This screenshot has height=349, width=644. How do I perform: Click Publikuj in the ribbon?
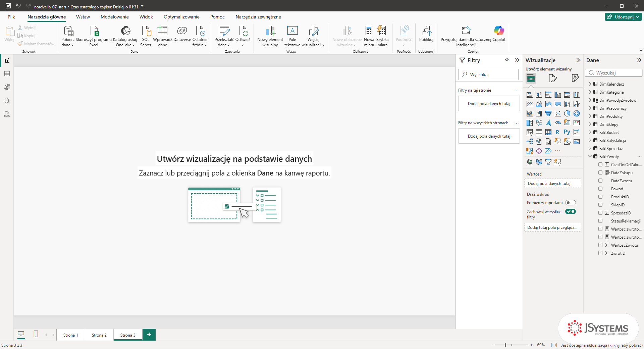[x=426, y=34]
